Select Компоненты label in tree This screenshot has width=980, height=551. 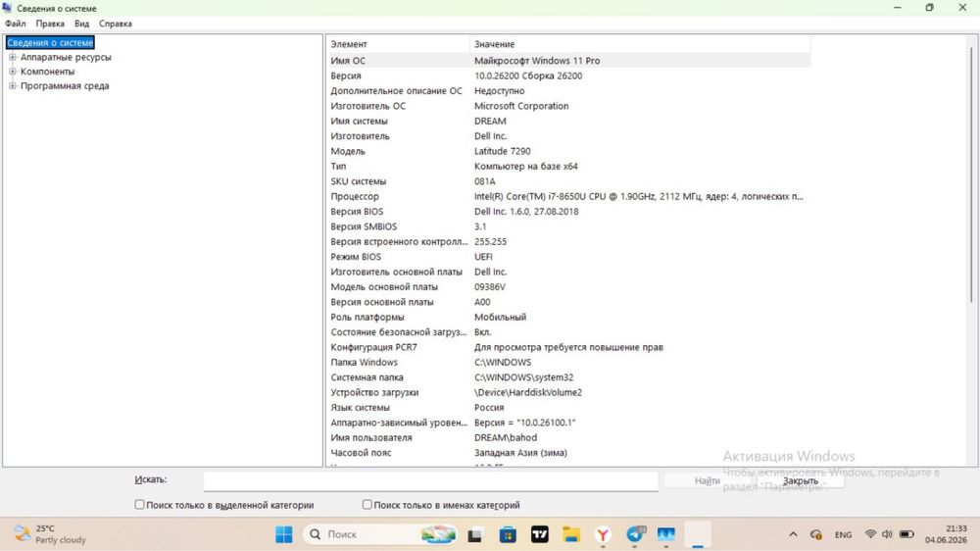pyautogui.click(x=47, y=72)
